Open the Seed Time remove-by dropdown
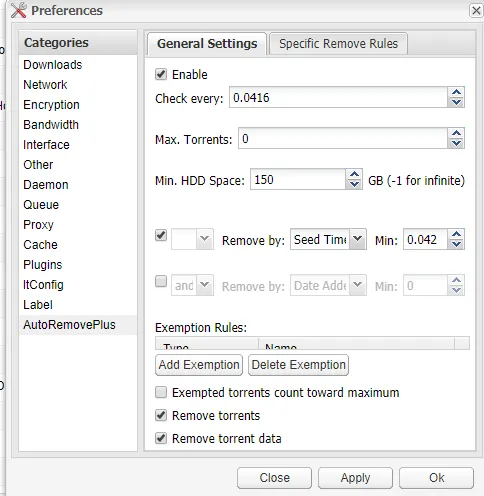484x496 pixels. click(358, 239)
